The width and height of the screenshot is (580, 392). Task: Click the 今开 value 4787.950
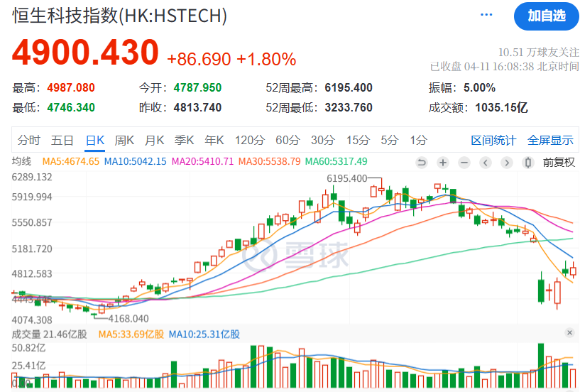tap(197, 88)
